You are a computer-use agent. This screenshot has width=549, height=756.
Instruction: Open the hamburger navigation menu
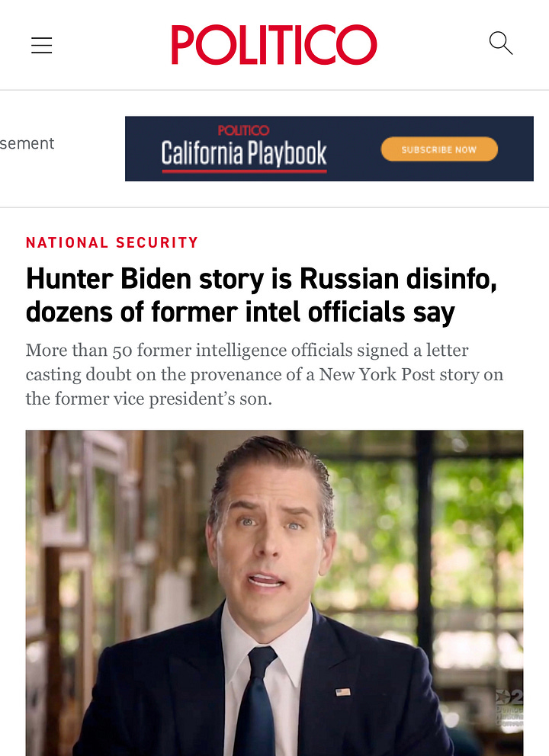41,45
